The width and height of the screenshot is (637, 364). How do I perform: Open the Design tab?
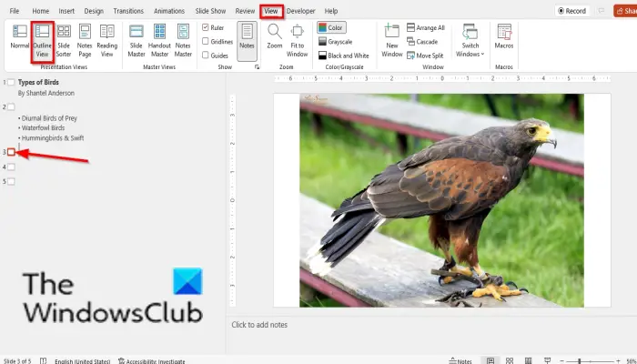pyautogui.click(x=94, y=11)
